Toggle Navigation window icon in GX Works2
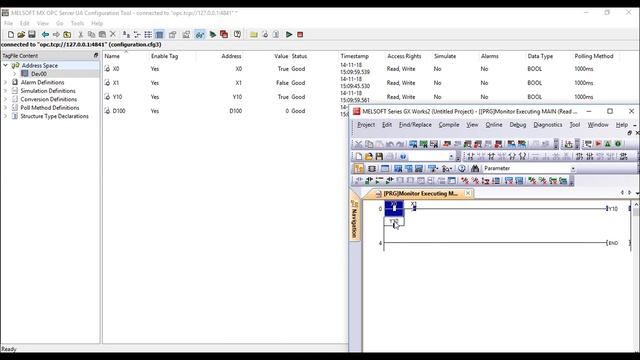The height and width of the screenshot is (360, 640). pos(358,169)
